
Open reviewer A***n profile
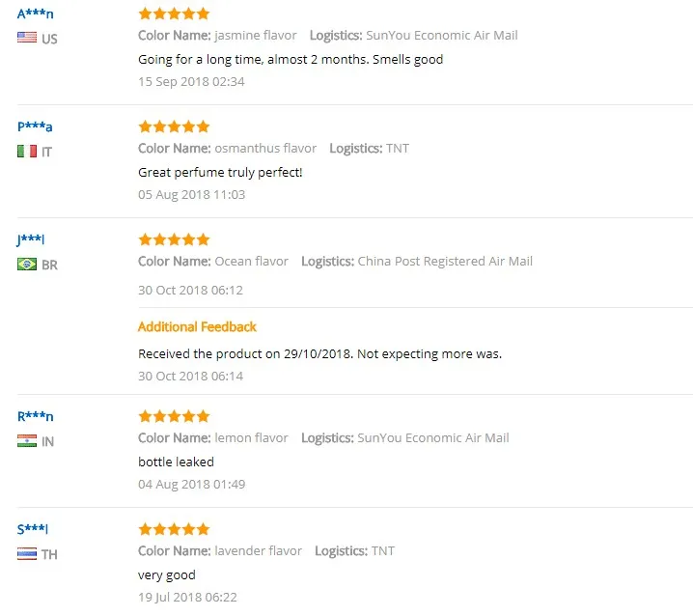tap(36, 14)
